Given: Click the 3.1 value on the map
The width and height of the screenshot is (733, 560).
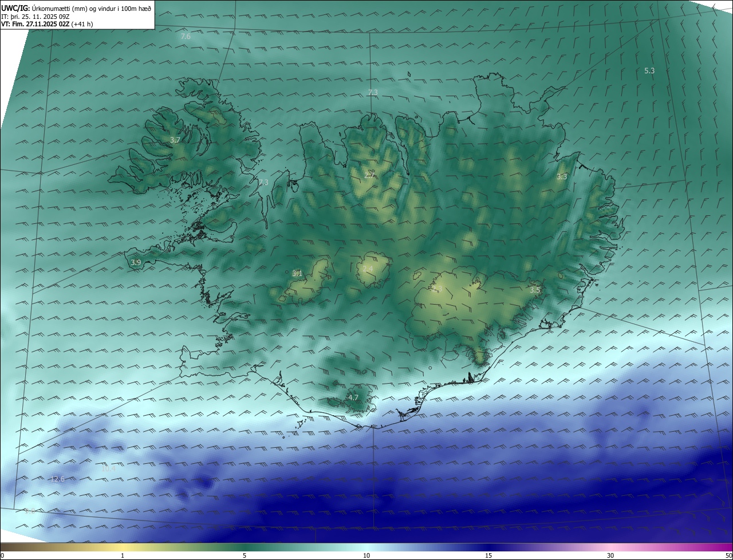Looking at the screenshot, I should [297, 274].
